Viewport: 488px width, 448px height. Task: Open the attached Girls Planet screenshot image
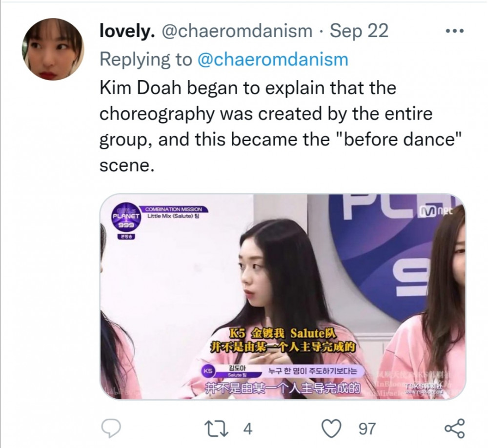click(283, 296)
